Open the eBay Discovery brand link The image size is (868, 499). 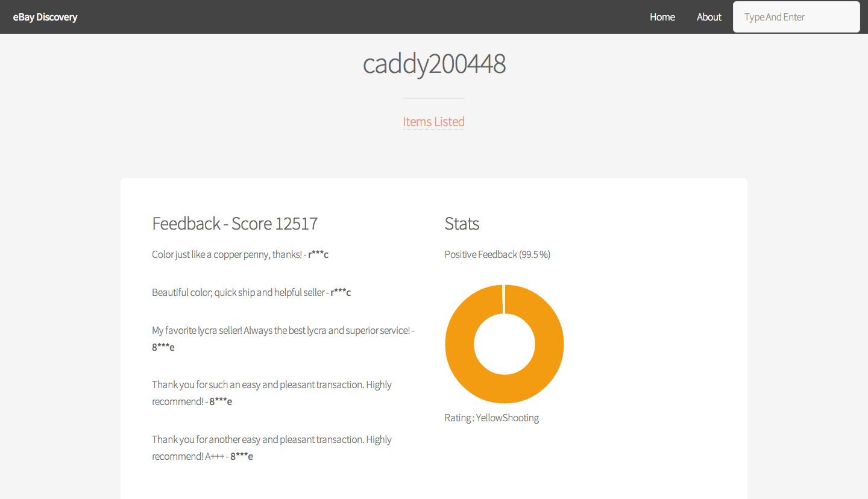[45, 17]
